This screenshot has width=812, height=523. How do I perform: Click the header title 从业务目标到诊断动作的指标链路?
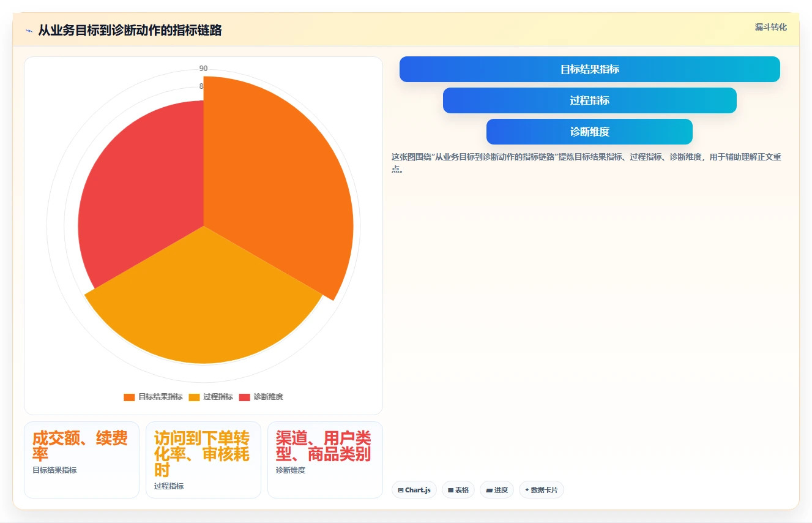coord(130,31)
